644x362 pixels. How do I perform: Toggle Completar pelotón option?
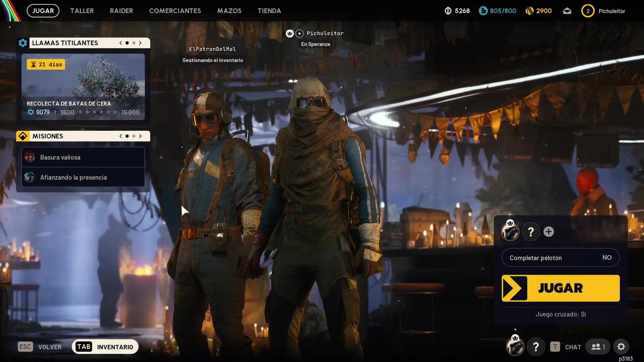pyautogui.click(x=560, y=257)
